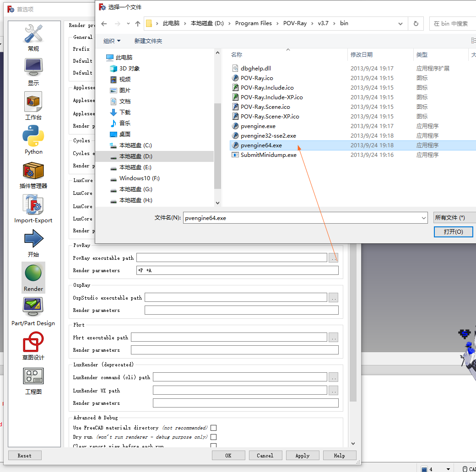
Task: Go back in the file dialog
Action: click(x=104, y=24)
